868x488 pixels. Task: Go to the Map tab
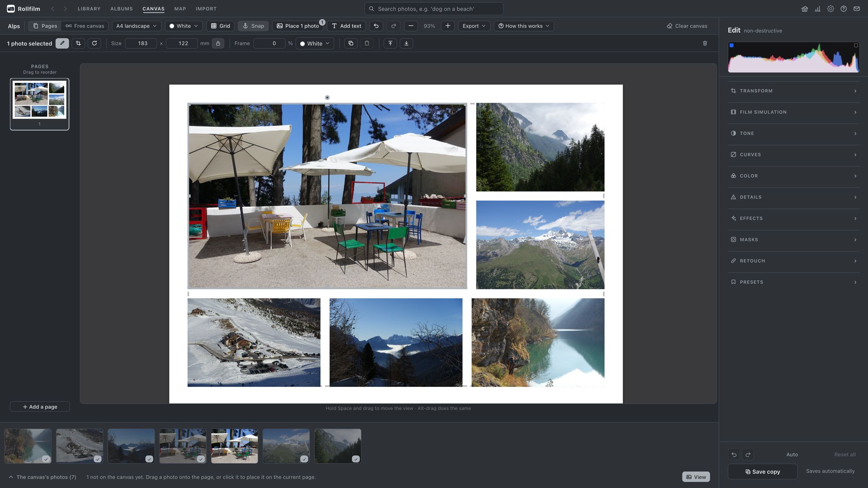(x=180, y=9)
